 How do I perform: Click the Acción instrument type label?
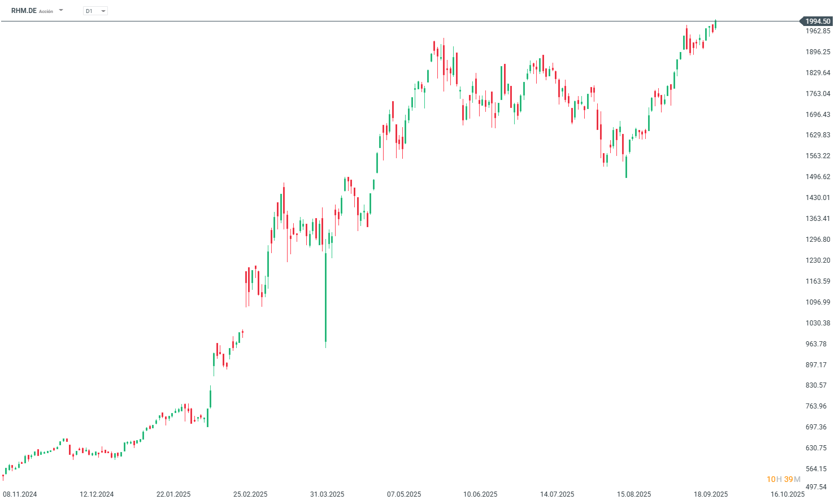point(46,11)
